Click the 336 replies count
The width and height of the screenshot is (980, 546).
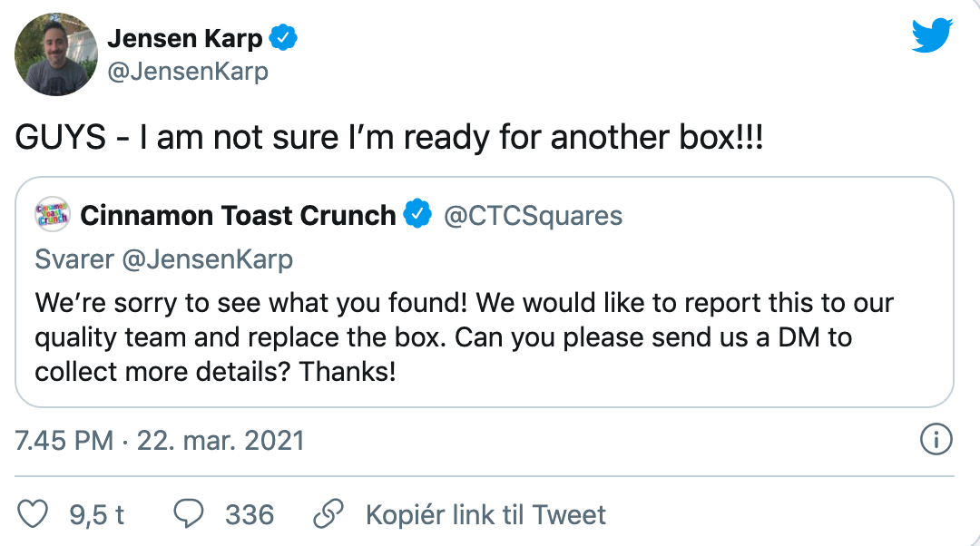pos(250,515)
